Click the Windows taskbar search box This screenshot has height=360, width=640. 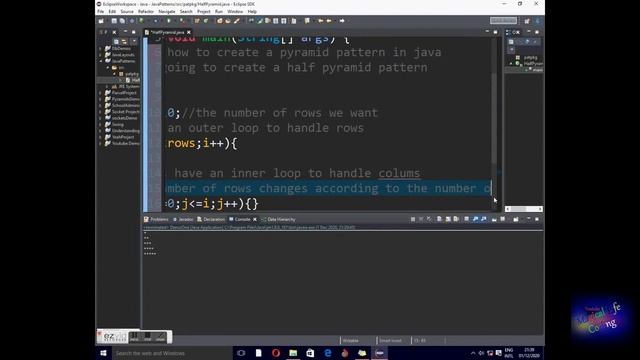pos(171,353)
